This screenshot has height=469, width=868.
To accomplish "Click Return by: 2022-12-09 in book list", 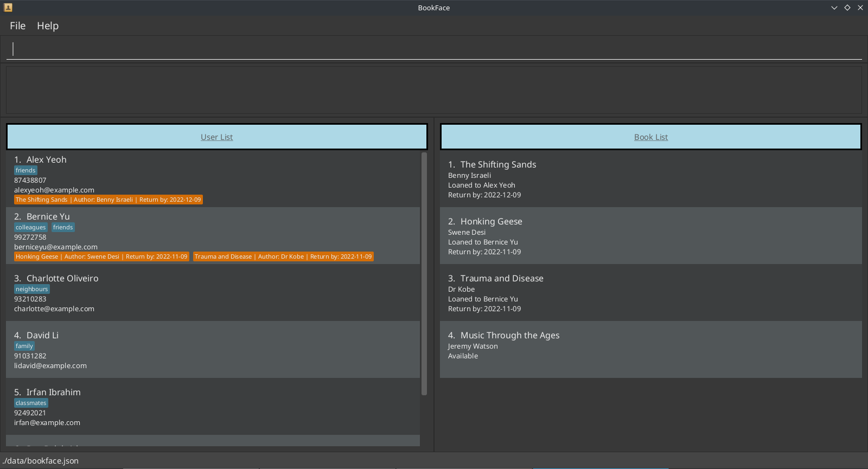I will pos(484,195).
